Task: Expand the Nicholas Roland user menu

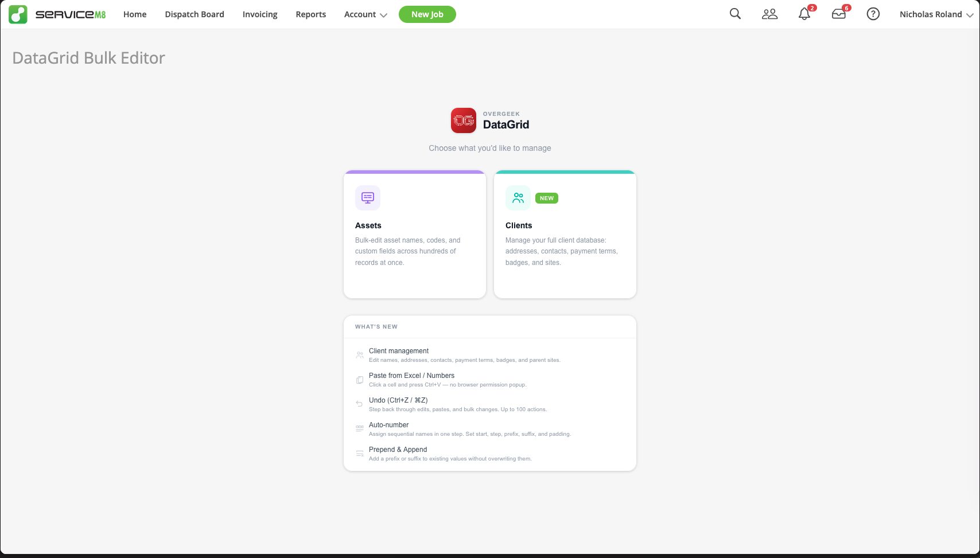Action: click(x=936, y=14)
